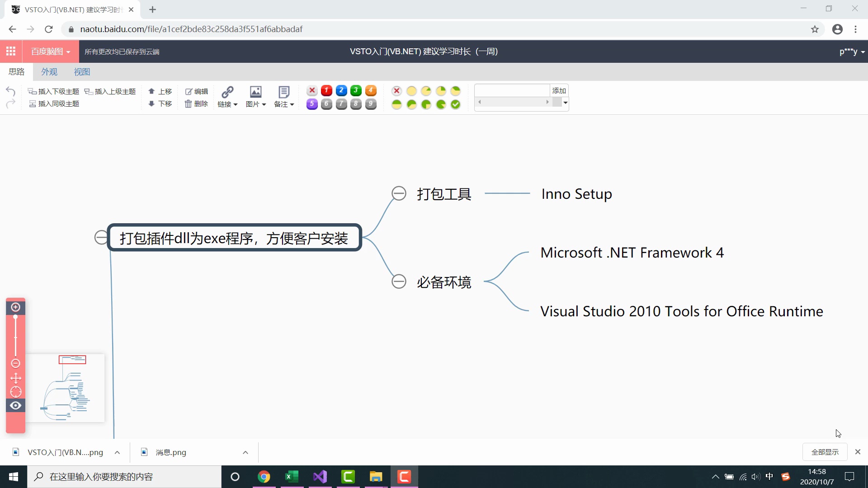Viewport: 868px width, 488px height.
Task: Expand the tag list dropdown arrow
Action: [565, 103]
